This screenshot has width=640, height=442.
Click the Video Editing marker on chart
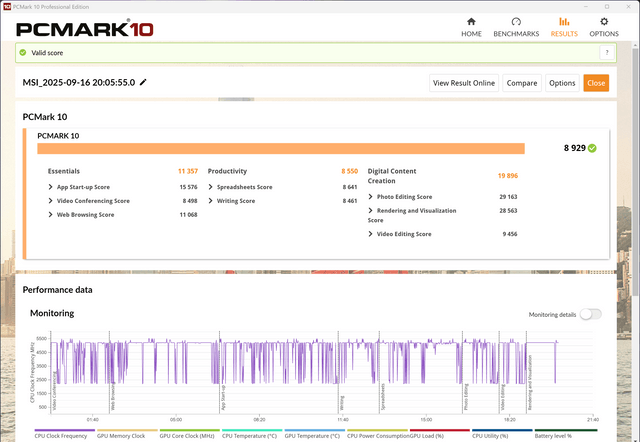[503, 397]
